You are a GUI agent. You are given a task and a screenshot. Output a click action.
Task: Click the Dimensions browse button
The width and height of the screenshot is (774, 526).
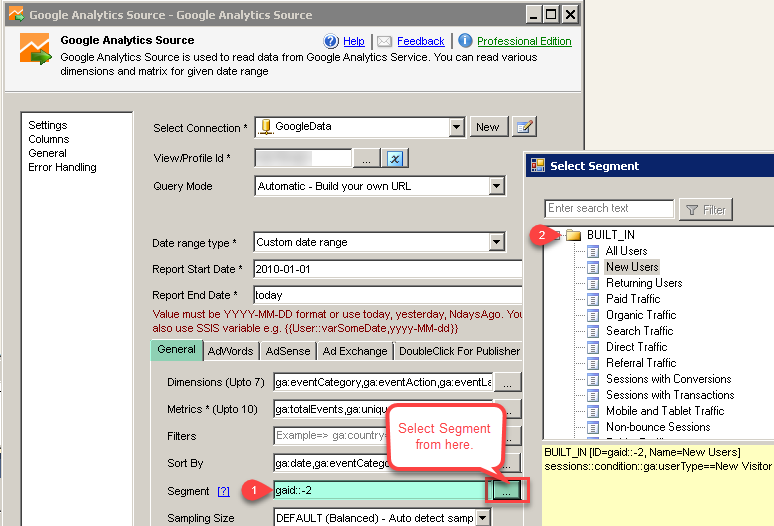point(507,382)
